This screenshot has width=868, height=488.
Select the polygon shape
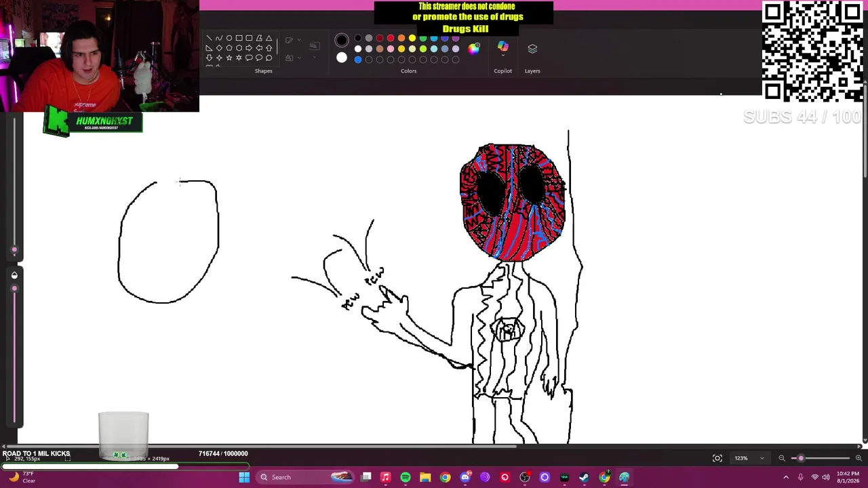[x=259, y=38]
